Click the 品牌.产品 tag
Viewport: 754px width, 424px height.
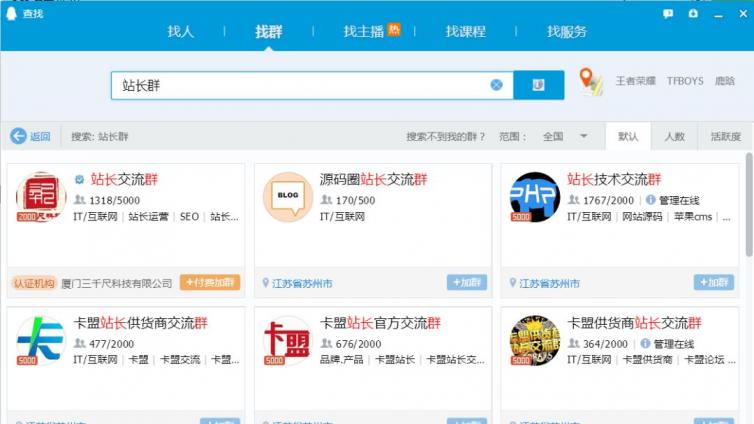tap(341, 360)
